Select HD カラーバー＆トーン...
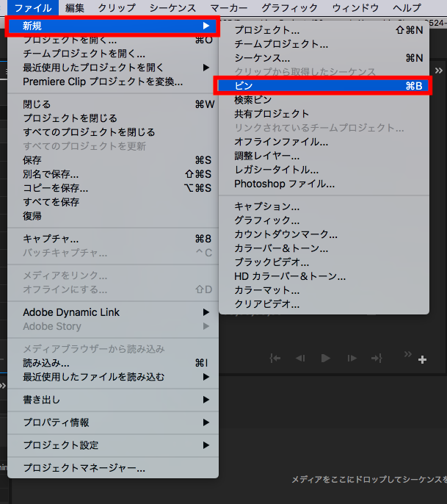The image size is (447, 504). point(324,276)
